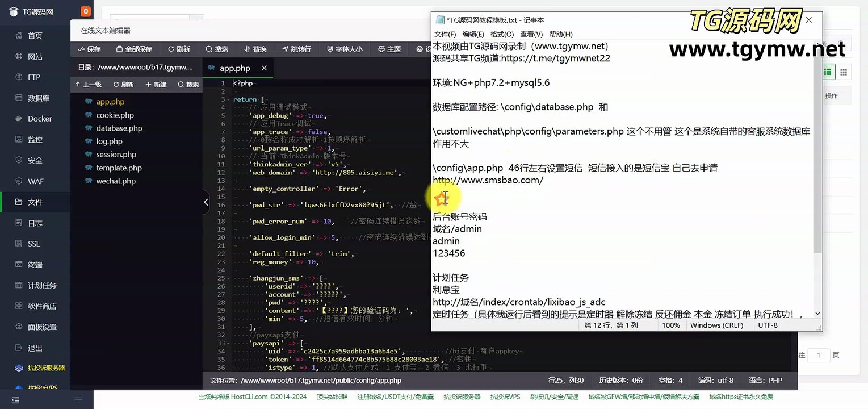The image size is (868, 409).
Task: Open 终端 in the panel sidebar
Action: click(x=35, y=265)
